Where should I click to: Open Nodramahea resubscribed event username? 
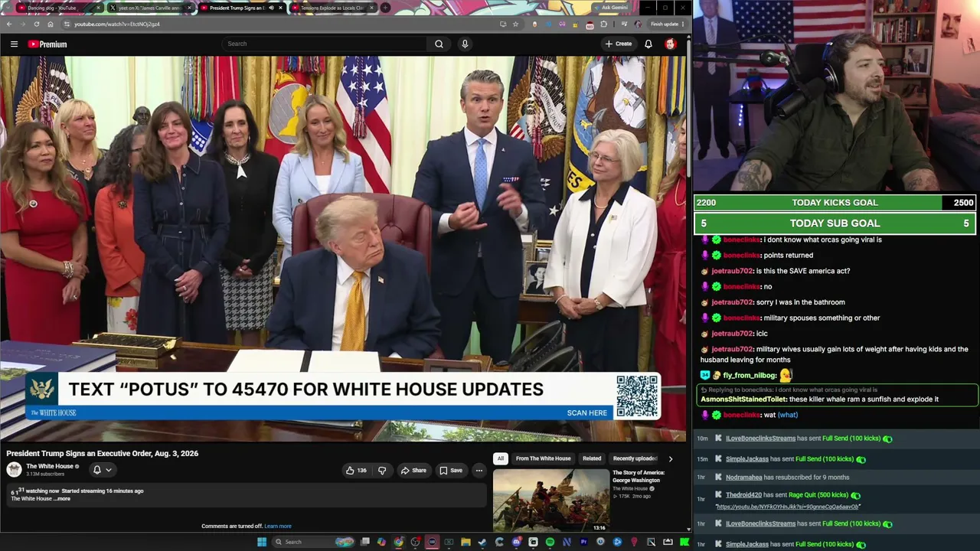pyautogui.click(x=744, y=478)
